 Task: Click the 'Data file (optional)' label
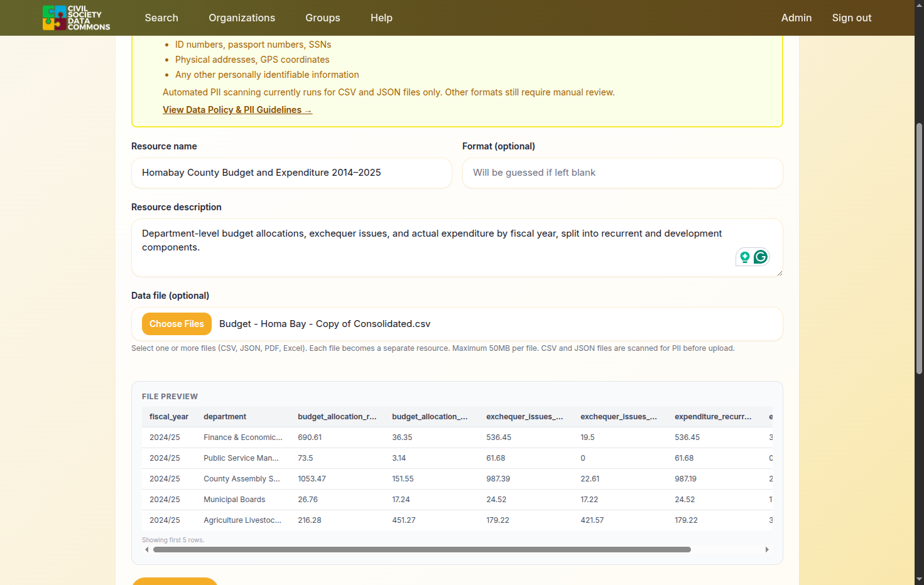point(170,296)
